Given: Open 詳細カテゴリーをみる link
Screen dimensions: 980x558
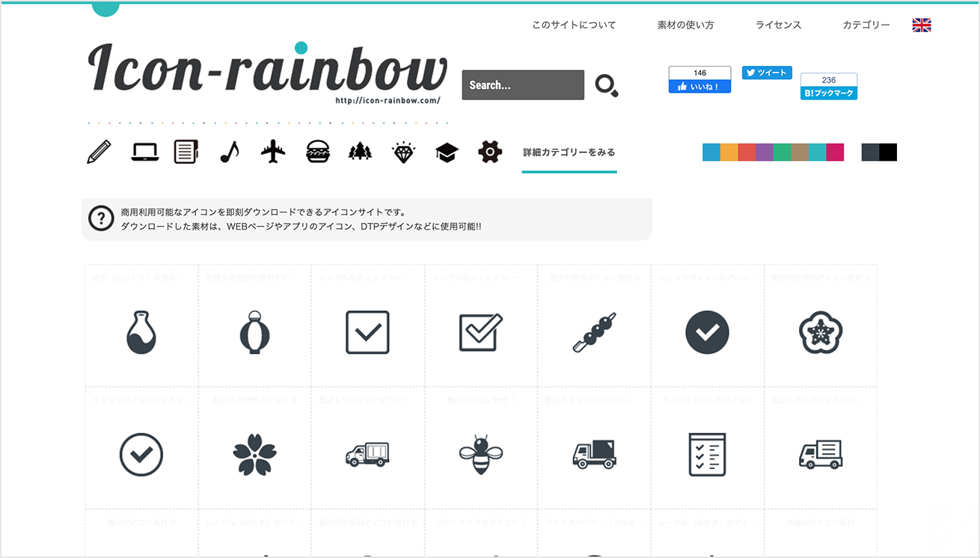Looking at the screenshot, I should (569, 151).
